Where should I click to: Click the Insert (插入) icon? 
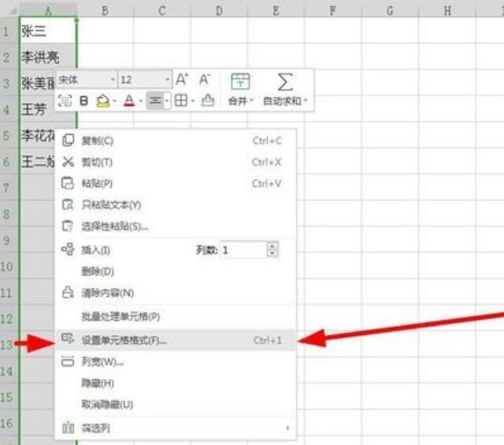click(68, 249)
